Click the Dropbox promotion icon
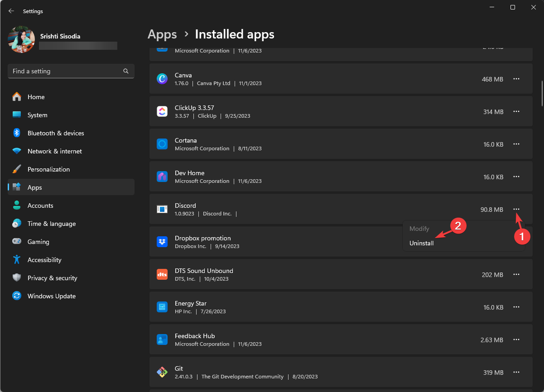544x392 pixels. [x=162, y=242]
